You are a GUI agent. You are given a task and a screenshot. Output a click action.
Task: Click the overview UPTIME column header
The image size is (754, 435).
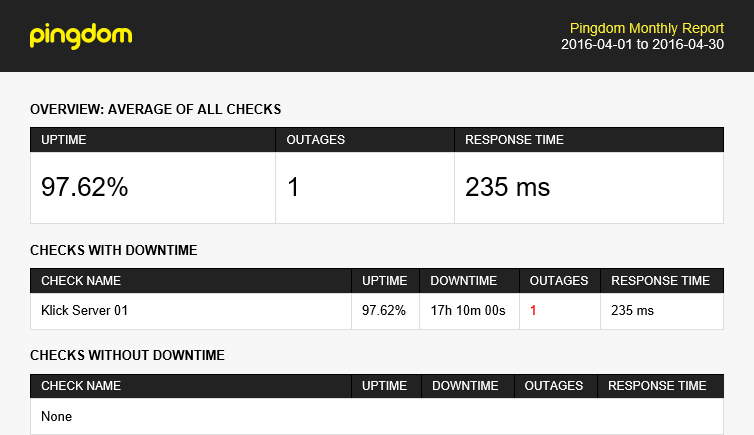63,140
